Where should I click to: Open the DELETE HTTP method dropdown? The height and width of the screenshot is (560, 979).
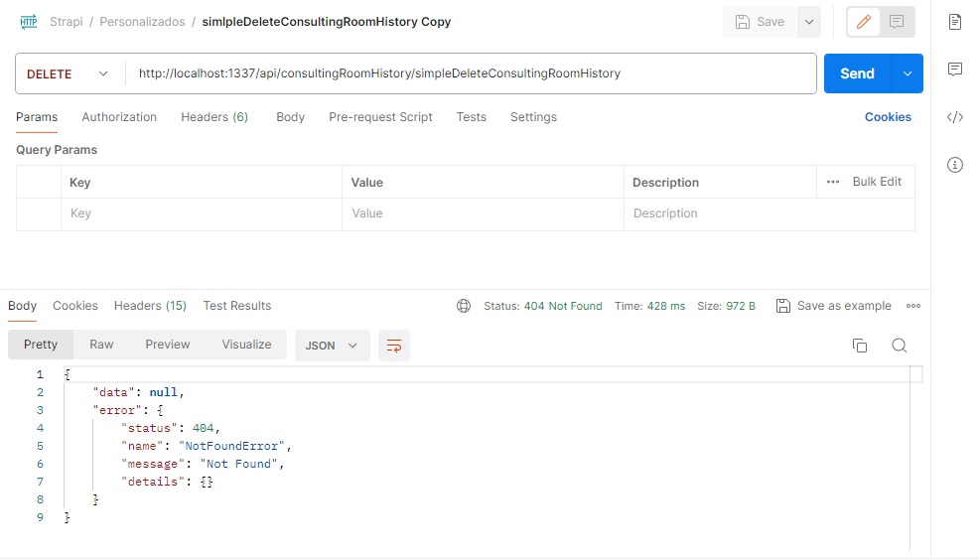point(68,74)
